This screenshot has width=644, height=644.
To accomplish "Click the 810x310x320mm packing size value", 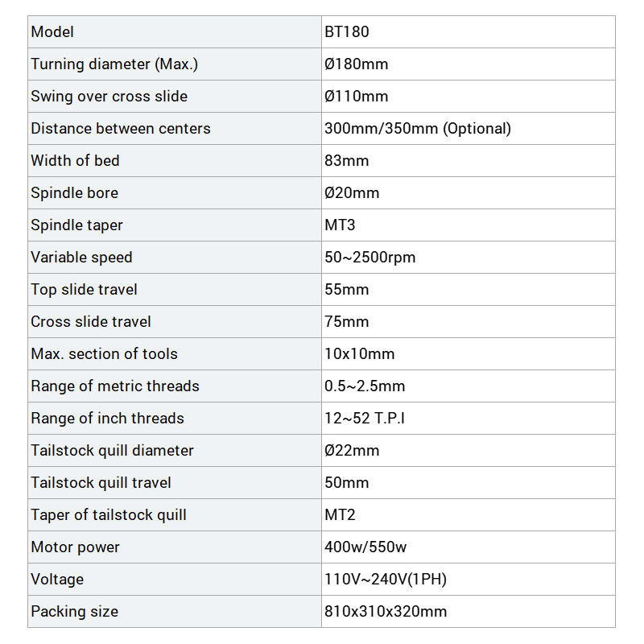I will pyautogui.click(x=386, y=612).
